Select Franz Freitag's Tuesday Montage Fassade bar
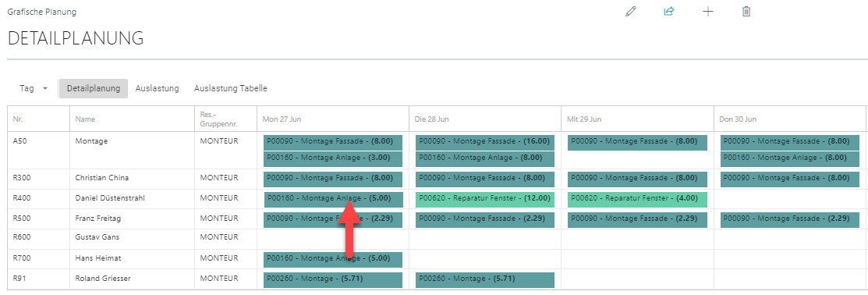This screenshot has height=295, width=868. click(x=485, y=220)
